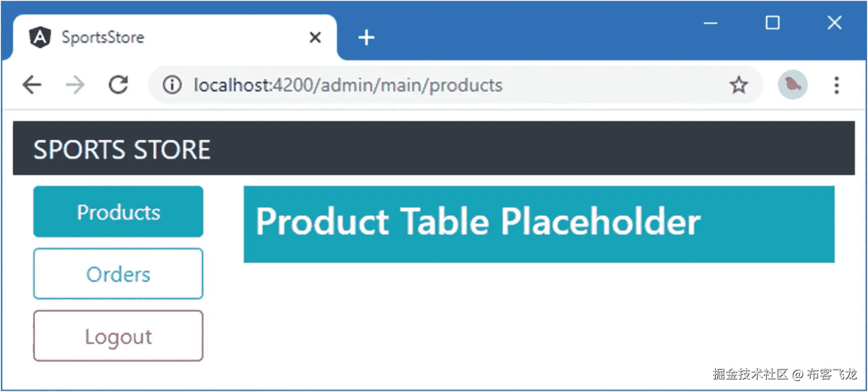
Task: Minimize the browser window
Action: (x=711, y=23)
